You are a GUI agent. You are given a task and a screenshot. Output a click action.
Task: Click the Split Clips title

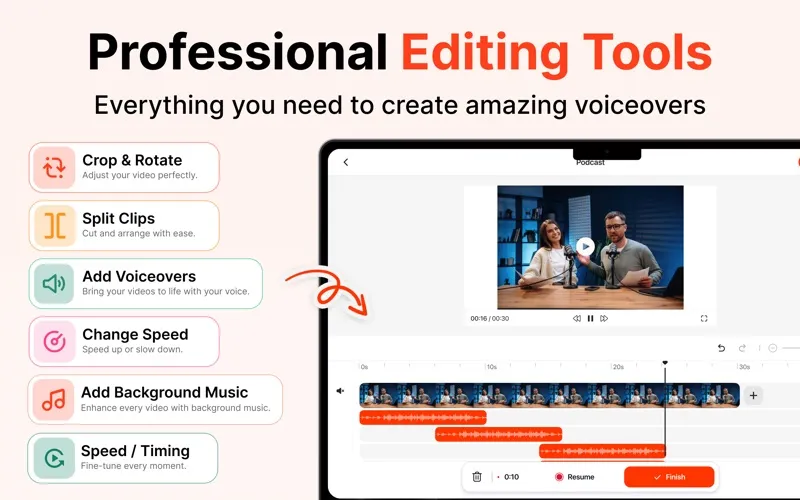[x=118, y=218]
